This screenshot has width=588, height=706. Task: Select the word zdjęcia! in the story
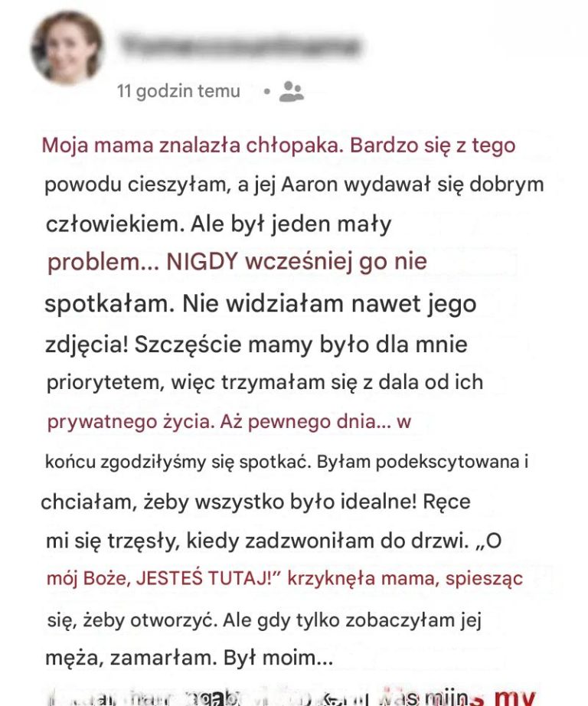87,343
